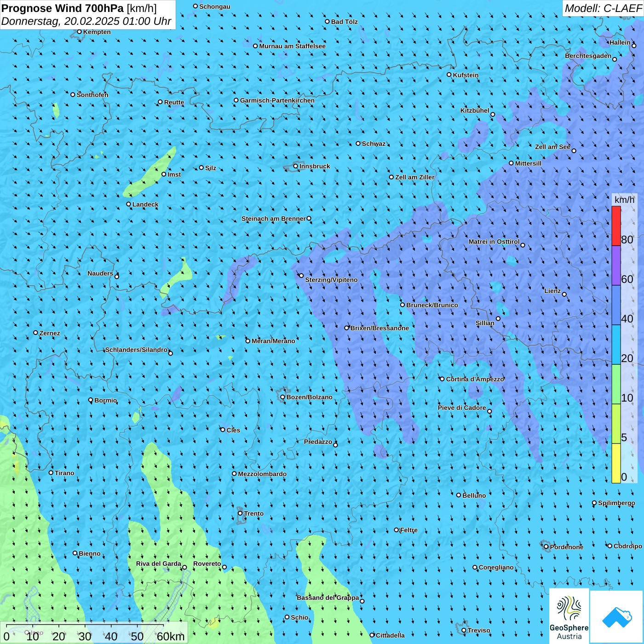Click the 'Matrei in Osttirol' label
The image size is (644, 644).
pyautogui.click(x=494, y=241)
